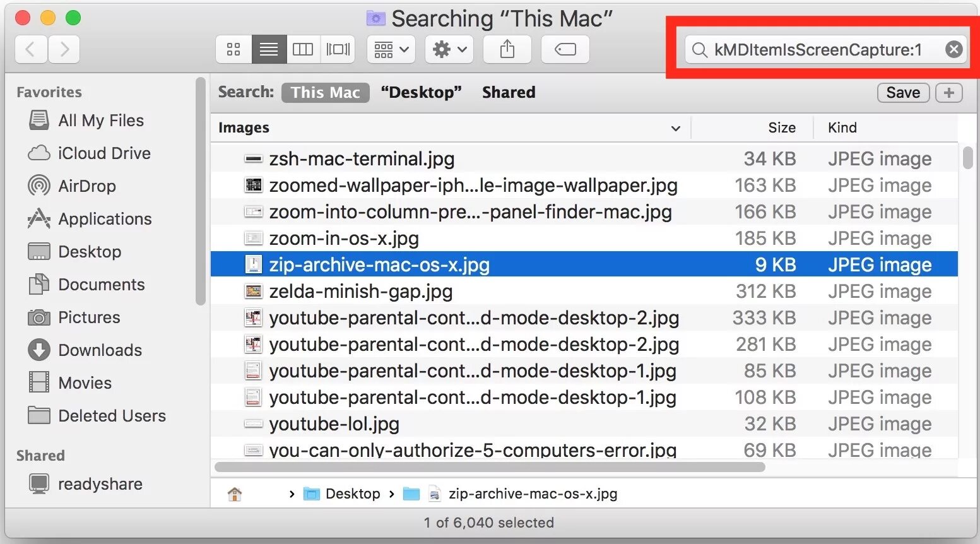Image resolution: width=980 pixels, height=544 pixels.
Task: Select zsh-mac-terminal.jpg file
Action: click(x=584, y=158)
